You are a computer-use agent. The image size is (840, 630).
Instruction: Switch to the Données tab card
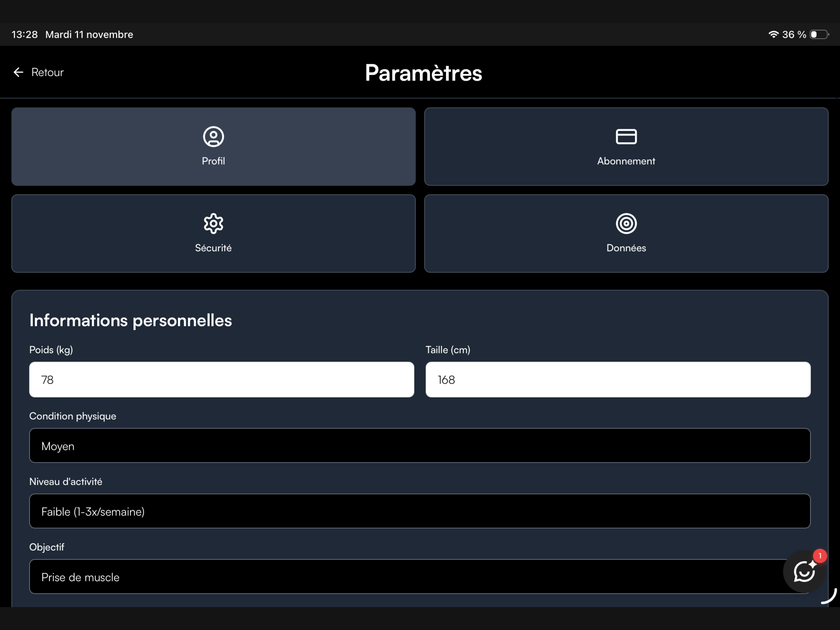click(x=626, y=234)
